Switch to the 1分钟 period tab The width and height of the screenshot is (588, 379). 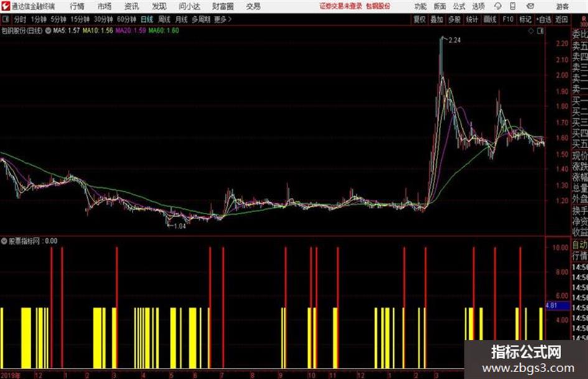(x=39, y=19)
